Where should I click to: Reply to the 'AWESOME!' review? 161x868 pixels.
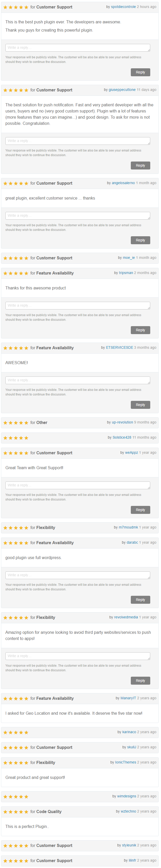[140, 405]
